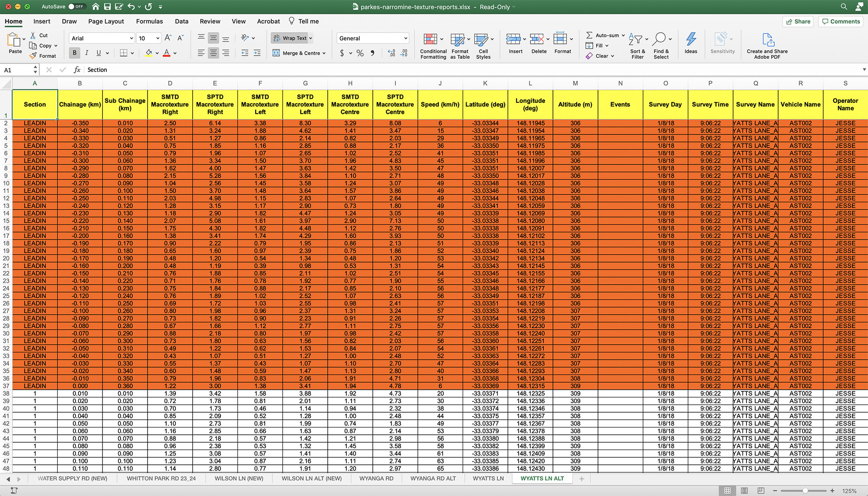Open the Data ribbon tab

coord(181,21)
